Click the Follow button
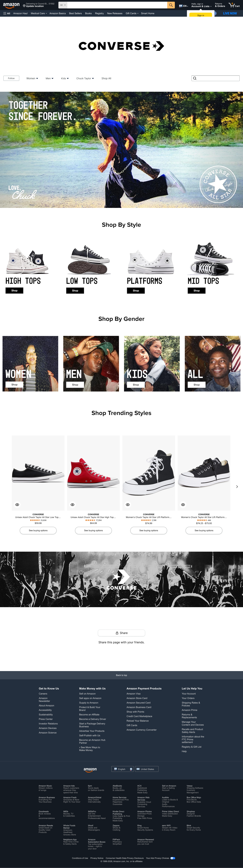 (11, 78)
